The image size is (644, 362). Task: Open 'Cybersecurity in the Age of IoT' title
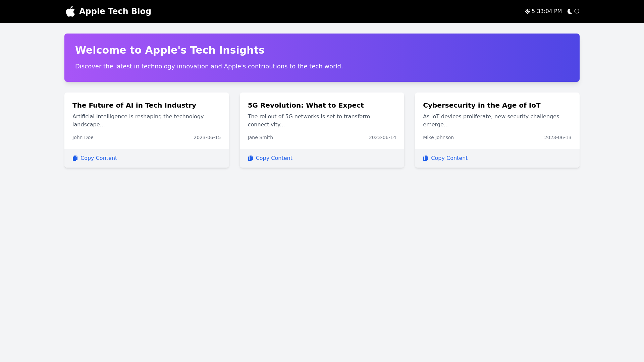pyautogui.click(x=482, y=105)
